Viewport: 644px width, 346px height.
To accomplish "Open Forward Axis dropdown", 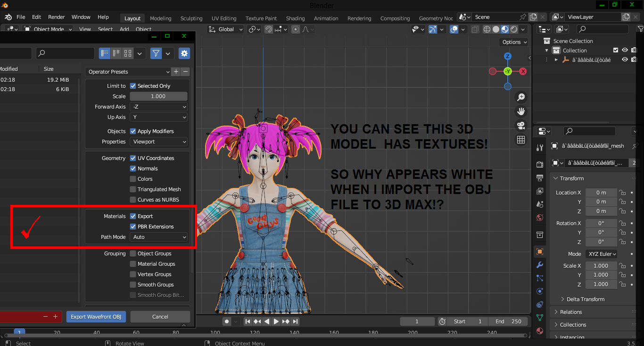I will pyautogui.click(x=159, y=107).
